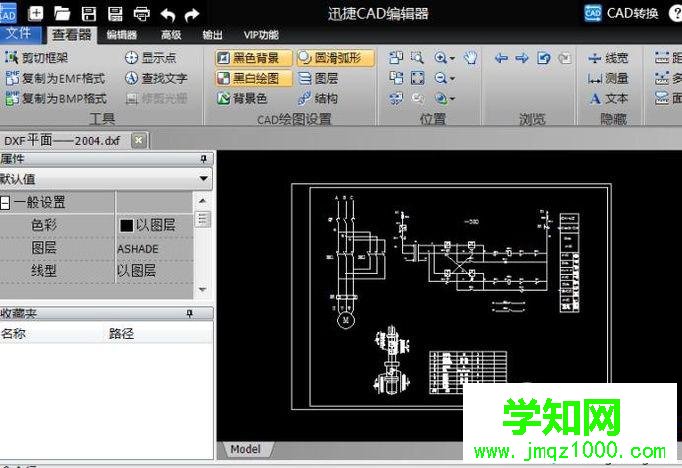This screenshot has height=468, width=682.
Task: Click the fit-to-window extents icon
Action: click(418, 78)
